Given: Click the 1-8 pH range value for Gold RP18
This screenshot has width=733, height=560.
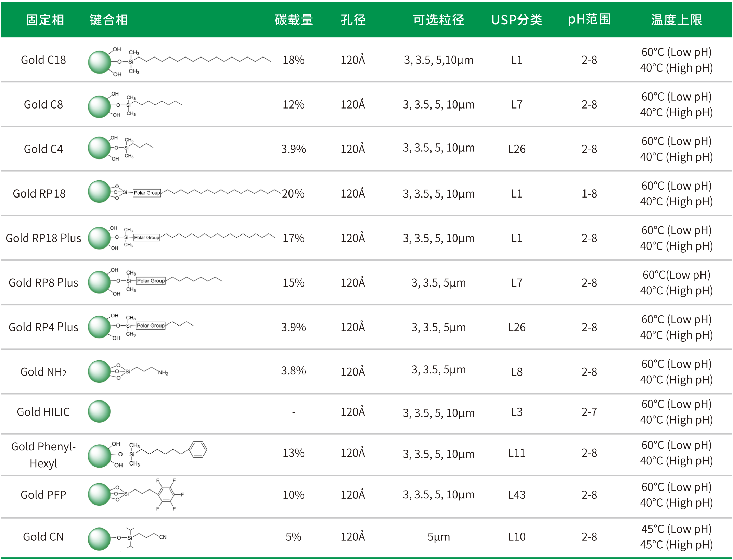Looking at the screenshot, I should pyautogui.click(x=589, y=193).
